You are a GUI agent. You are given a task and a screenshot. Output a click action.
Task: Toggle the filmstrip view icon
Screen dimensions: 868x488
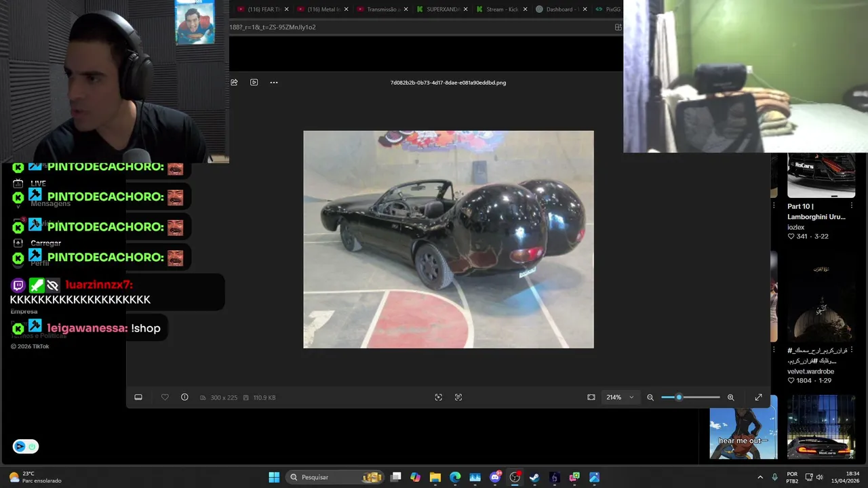coord(138,397)
